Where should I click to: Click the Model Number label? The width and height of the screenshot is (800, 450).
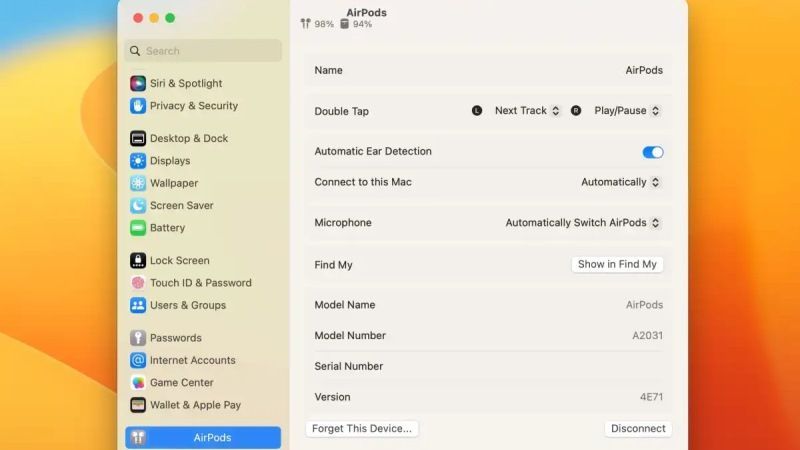tap(350, 336)
